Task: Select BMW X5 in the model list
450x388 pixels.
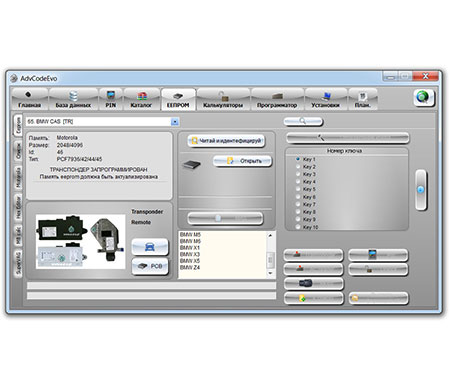Action: pos(190,261)
